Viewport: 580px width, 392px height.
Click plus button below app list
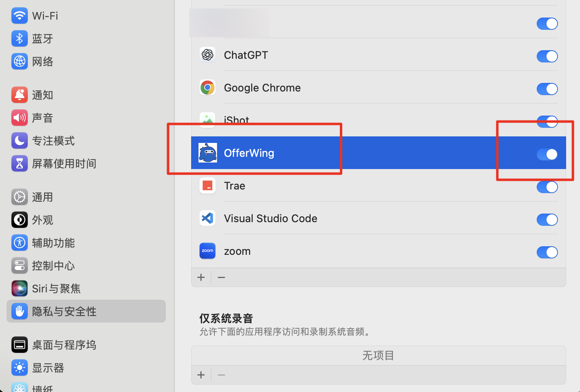[201, 277]
